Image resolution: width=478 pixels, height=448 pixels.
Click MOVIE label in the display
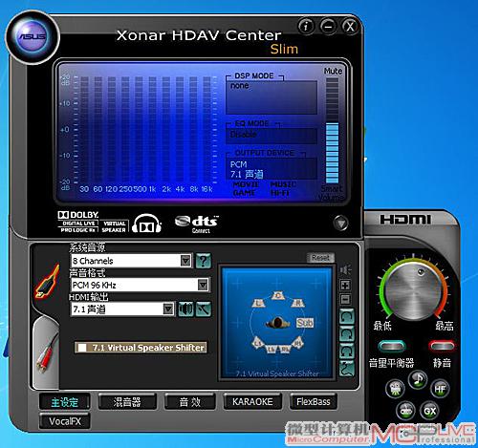click(246, 184)
